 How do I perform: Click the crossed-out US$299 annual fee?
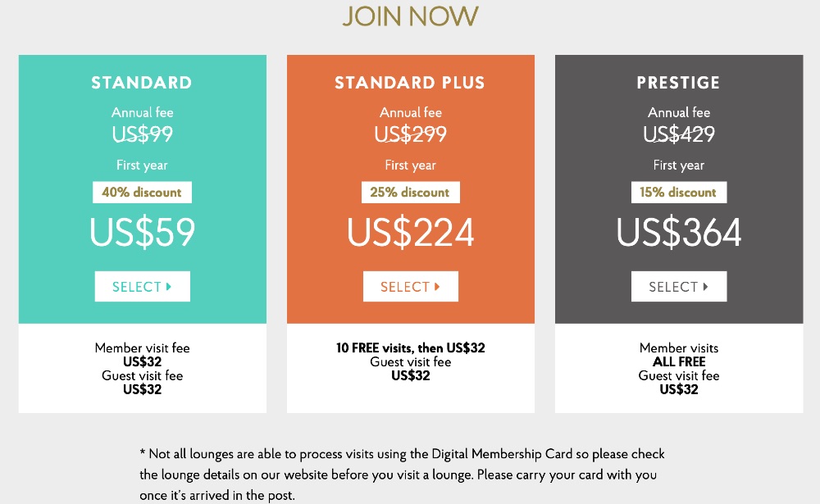(x=410, y=134)
